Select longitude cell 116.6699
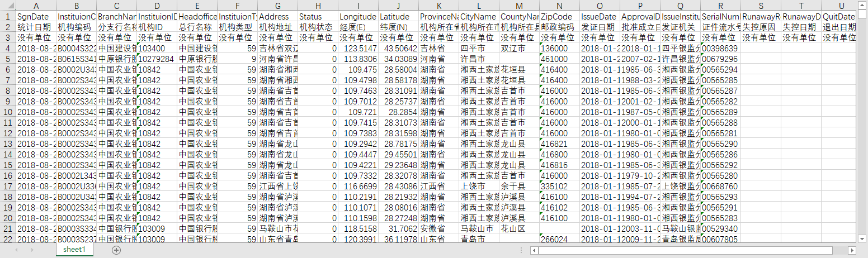 pyautogui.click(x=358, y=187)
